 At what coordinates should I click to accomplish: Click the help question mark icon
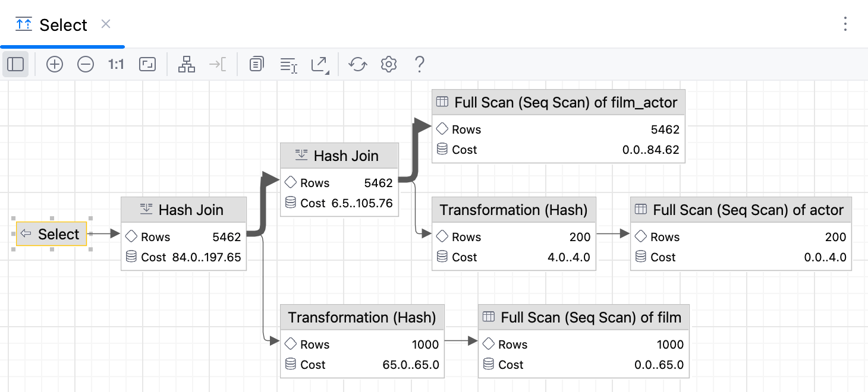[x=419, y=64]
